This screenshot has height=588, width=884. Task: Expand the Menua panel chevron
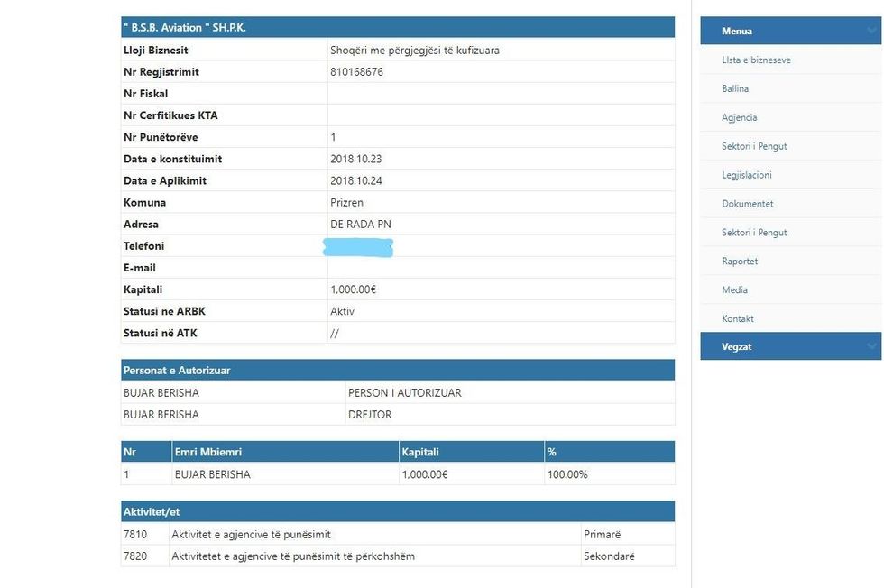click(870, 31)
